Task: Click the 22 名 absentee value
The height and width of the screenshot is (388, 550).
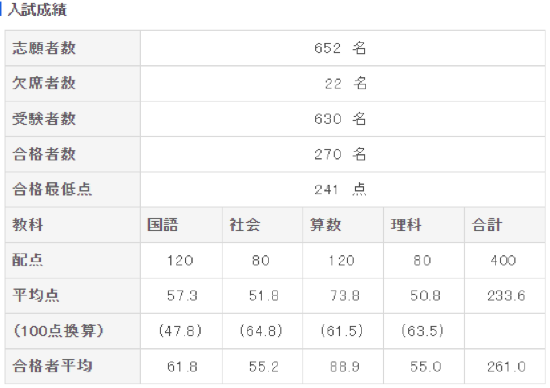Action: tap(346, 83)
